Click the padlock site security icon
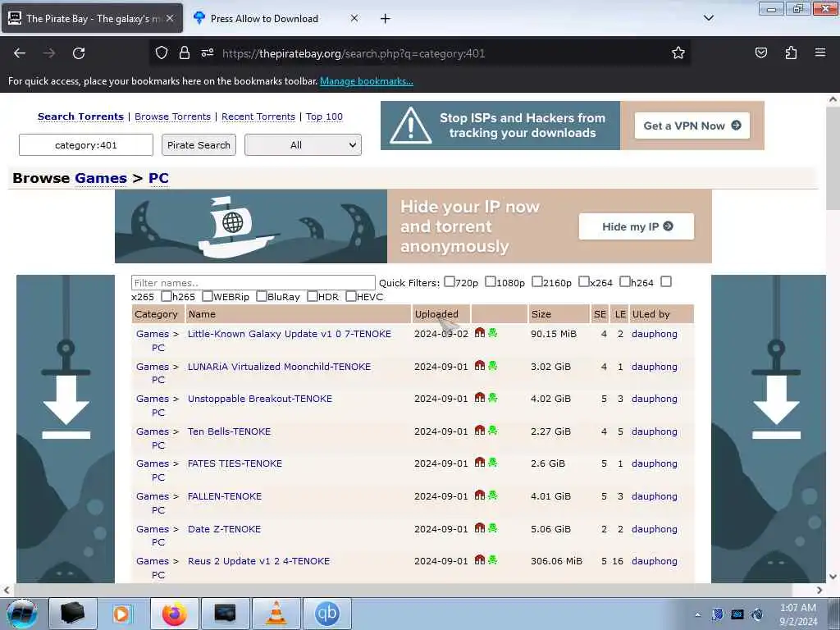This screenshot has height=630, width=840. tap(185, 53)
